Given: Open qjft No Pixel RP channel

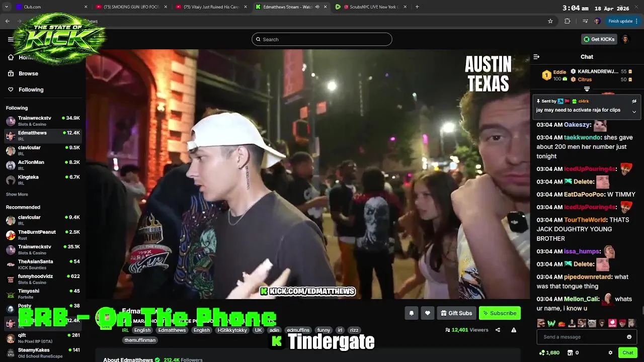Looking at the screenshot, I should point(43,338).
